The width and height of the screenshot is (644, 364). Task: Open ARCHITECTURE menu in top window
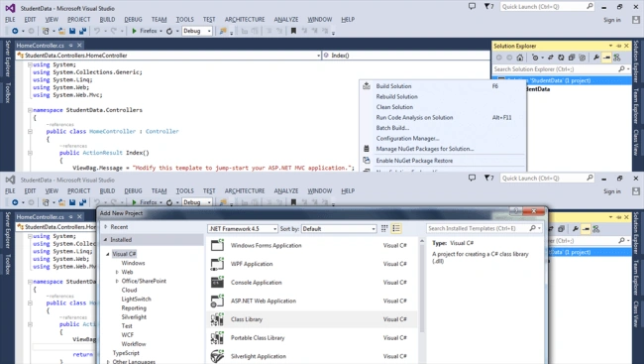pos(245,19)
